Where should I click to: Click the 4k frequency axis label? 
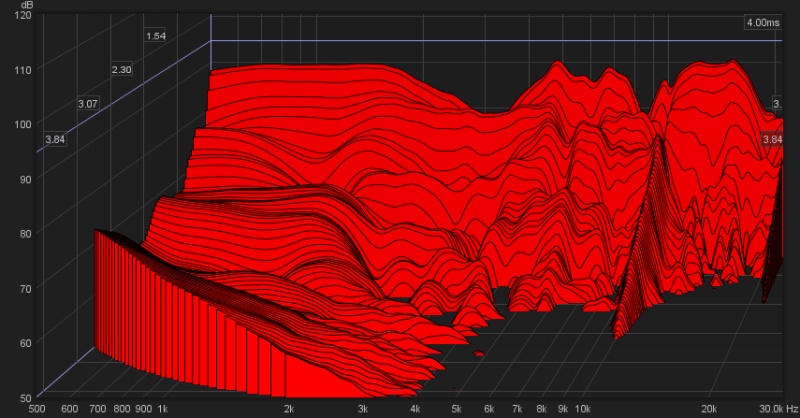[415, 409]
